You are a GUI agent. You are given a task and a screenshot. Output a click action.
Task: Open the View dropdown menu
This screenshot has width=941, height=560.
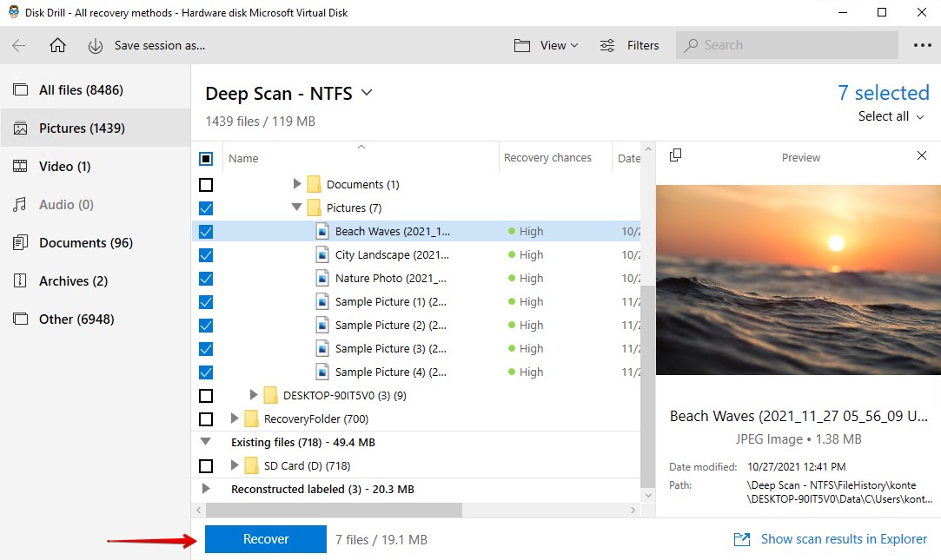click(547, 45)
